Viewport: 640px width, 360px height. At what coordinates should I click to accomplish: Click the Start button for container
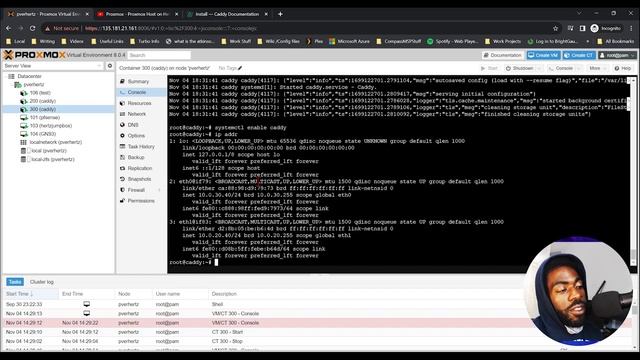click(489, 68)
